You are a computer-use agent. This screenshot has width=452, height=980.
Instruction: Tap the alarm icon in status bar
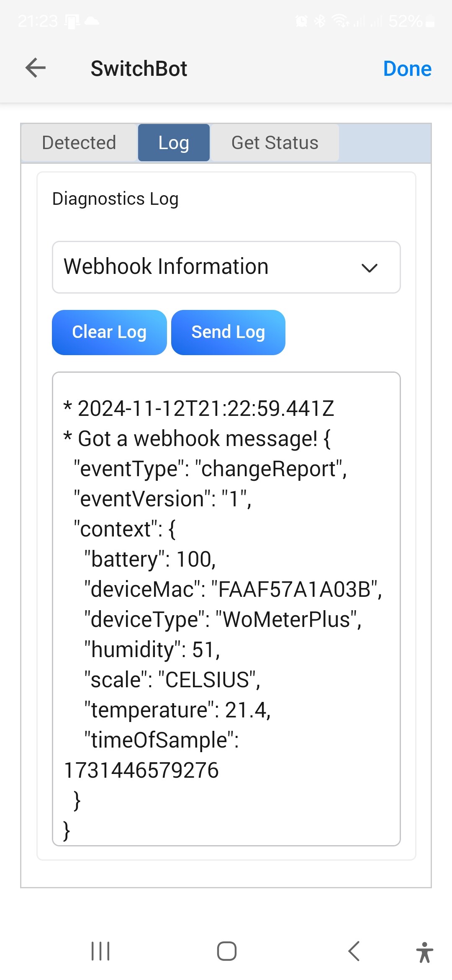[301, 21]
